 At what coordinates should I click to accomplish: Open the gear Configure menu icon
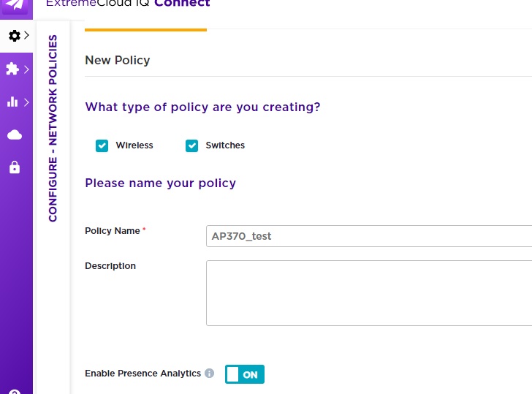point(13,35)
